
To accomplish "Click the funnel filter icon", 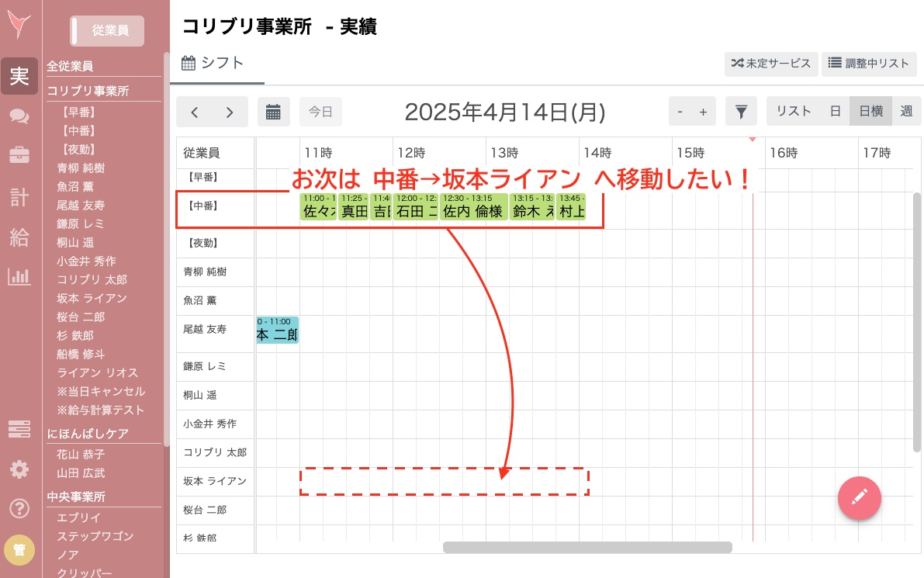I will coord(741,111).
